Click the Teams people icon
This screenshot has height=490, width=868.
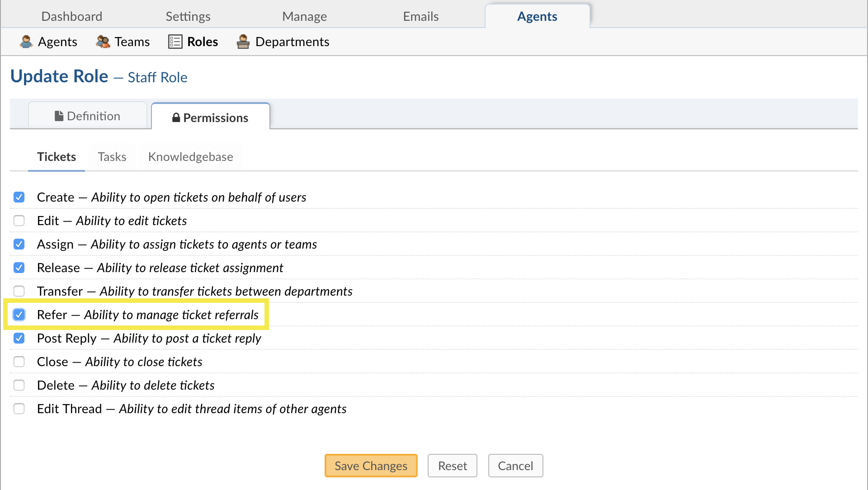[x=103, y=42]
